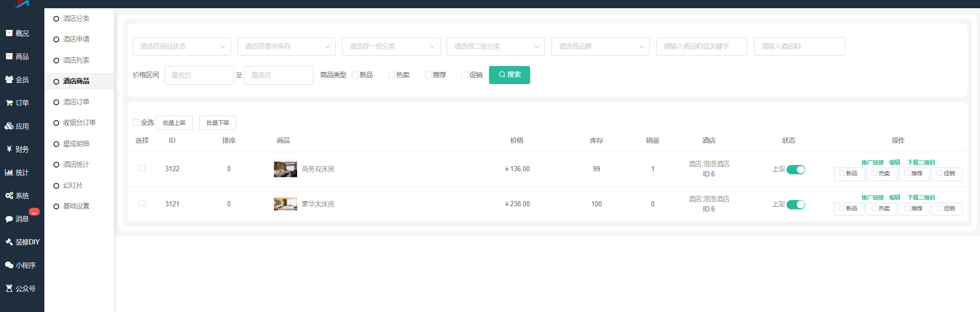The width and height of the screenshot is (980, 312).
Task: Tick the 全选 select-all checkbox
Action: click(136, 122)
